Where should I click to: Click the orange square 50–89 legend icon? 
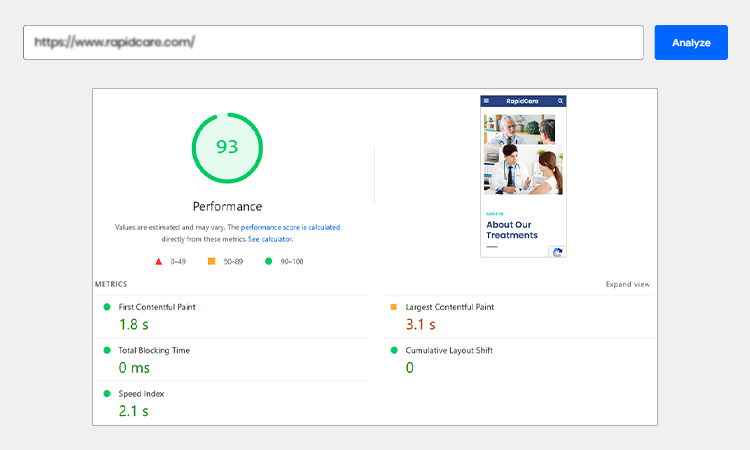click(x=211, y=261)
